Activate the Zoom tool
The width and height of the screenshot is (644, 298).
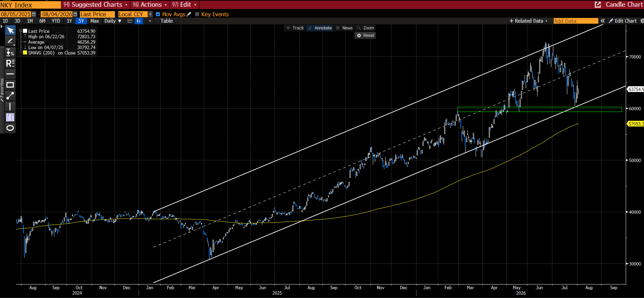point(365,28)
